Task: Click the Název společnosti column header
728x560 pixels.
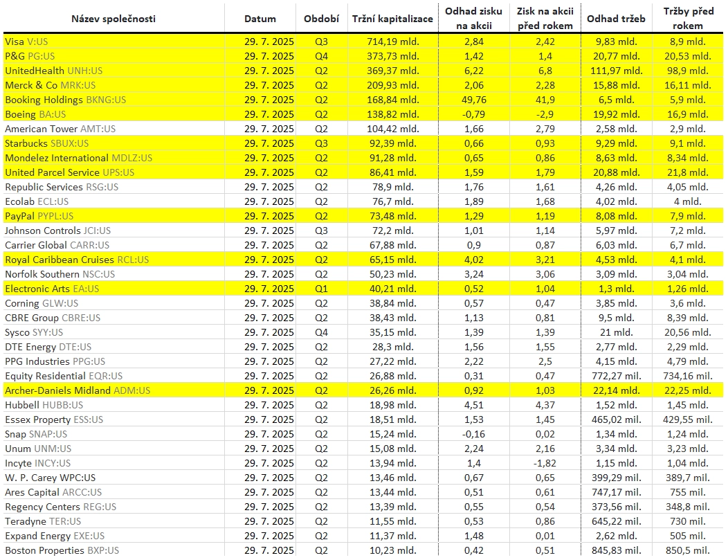Action: pyautogui.click(x=113, y=19)
